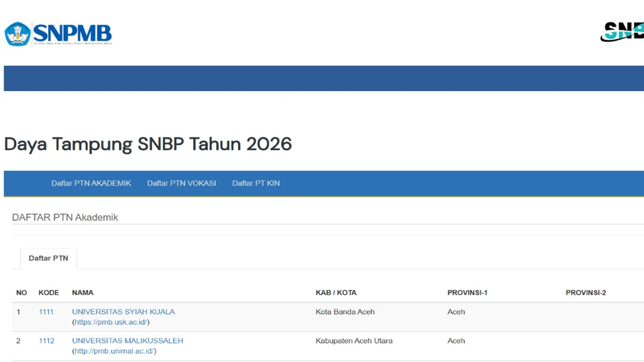The image size is (644, 362).
Task: Open the Daftar PT KIN menu
Action: click(x=256, y=183)
